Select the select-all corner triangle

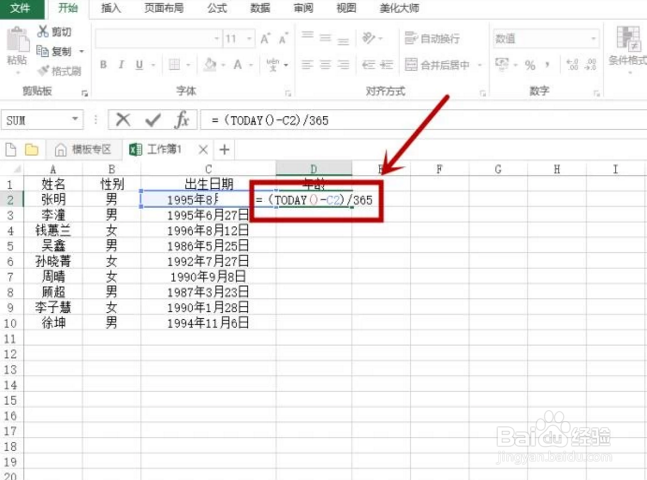(x=17, y=169)
